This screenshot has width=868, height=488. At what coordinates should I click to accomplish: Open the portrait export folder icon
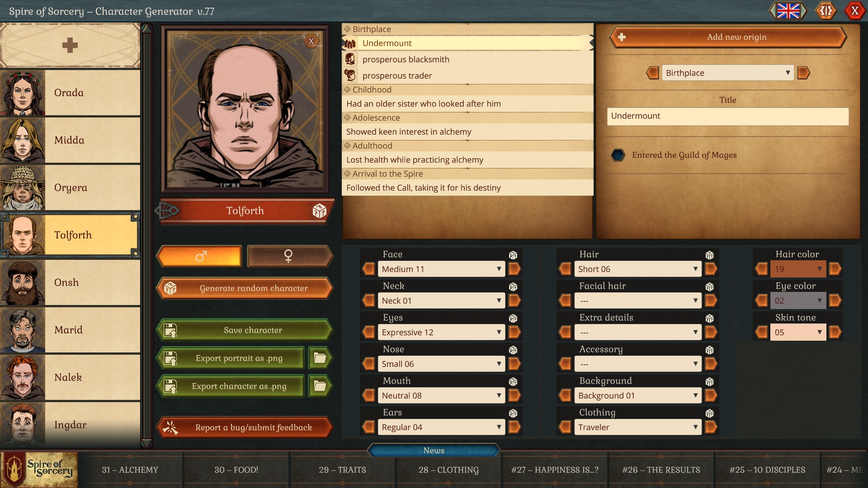(x=320, y=358)
